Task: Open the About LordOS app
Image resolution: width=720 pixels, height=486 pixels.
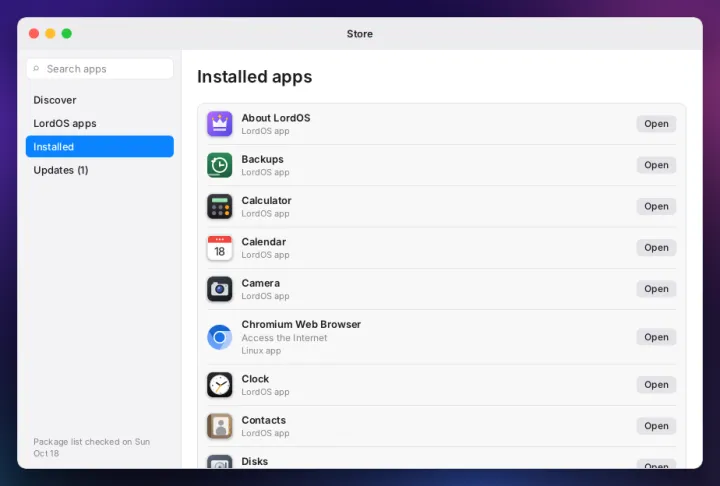Action: tap(656, 124)
